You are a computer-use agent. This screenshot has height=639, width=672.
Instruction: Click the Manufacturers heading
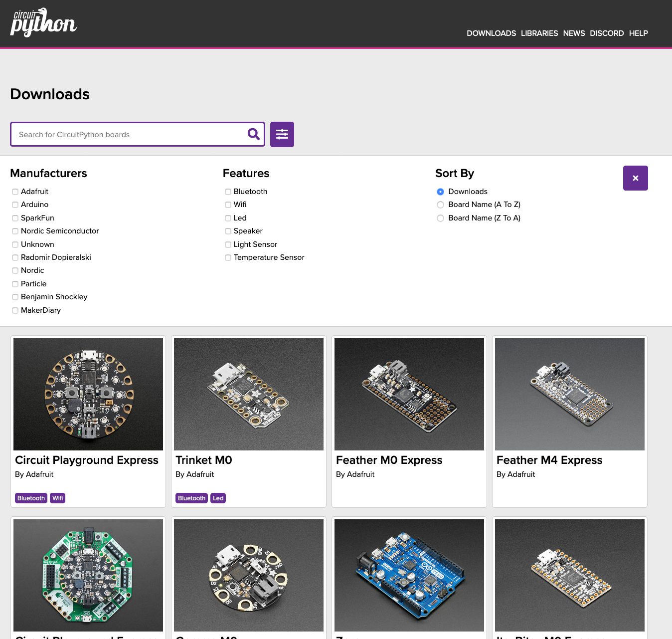(x=49, y=173)
